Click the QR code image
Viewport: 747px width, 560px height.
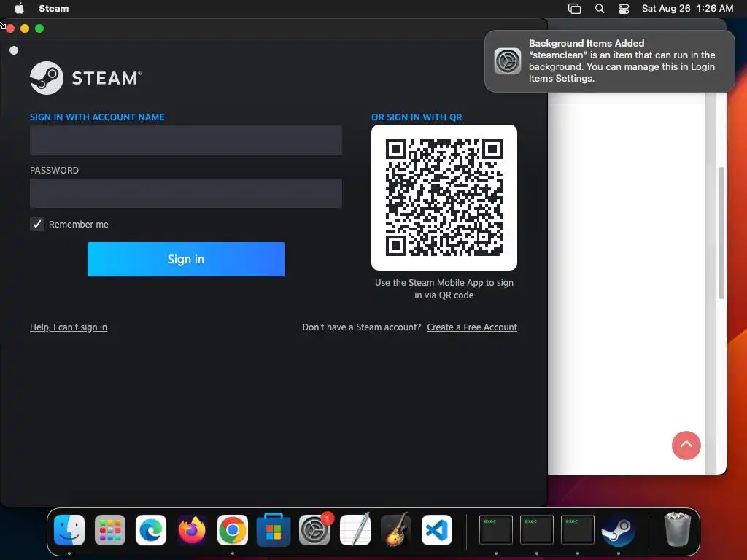444,198
